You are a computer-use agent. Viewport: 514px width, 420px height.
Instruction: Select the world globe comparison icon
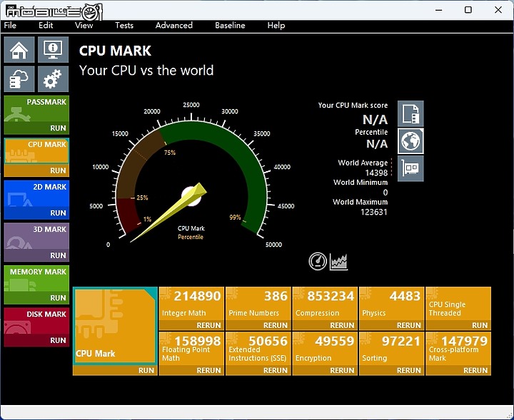pos(410,141)
